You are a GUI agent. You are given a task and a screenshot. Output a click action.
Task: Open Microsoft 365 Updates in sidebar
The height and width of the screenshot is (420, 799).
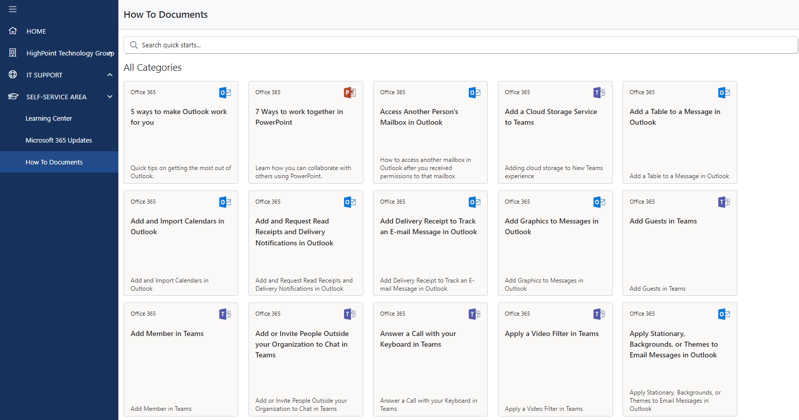tap(59, 140)
